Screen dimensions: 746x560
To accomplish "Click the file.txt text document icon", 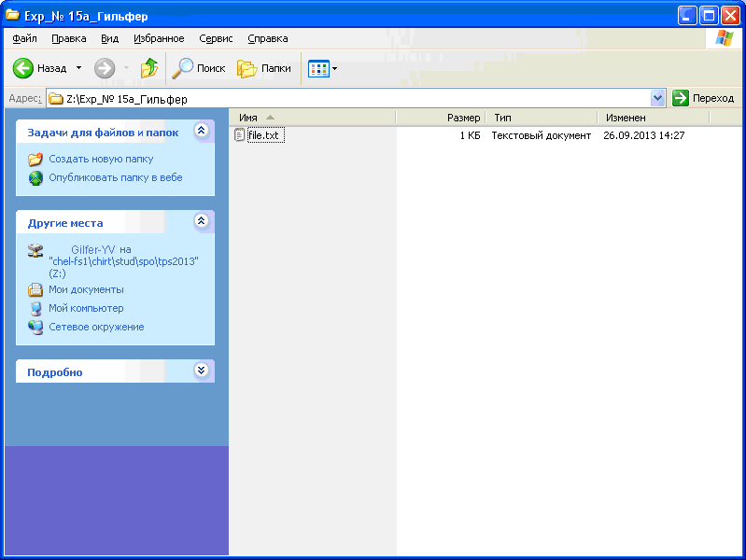I will 240,135.
